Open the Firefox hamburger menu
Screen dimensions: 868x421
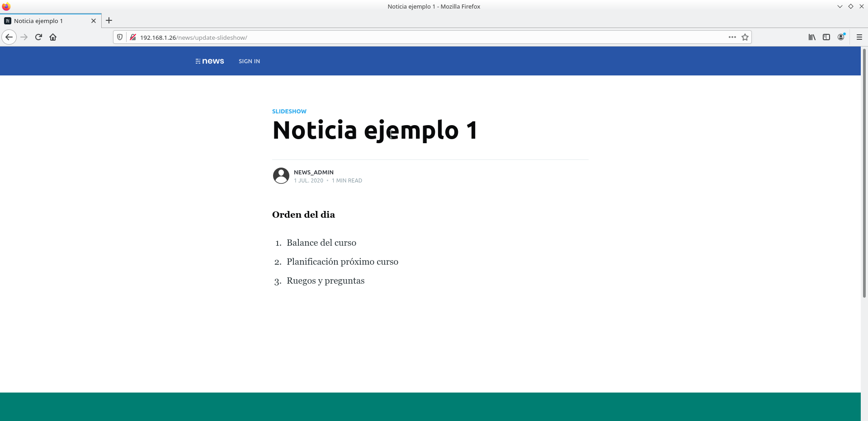point(859,37)
